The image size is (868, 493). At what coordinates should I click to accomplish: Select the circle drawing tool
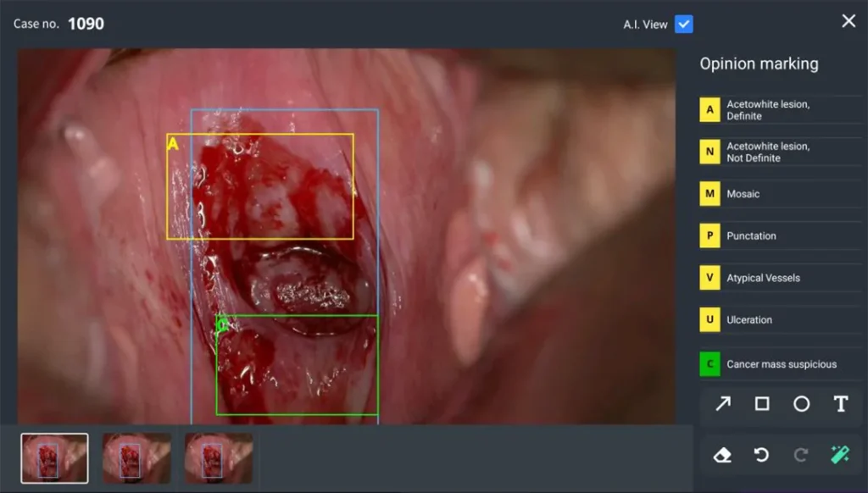click(x=801, y=404)
